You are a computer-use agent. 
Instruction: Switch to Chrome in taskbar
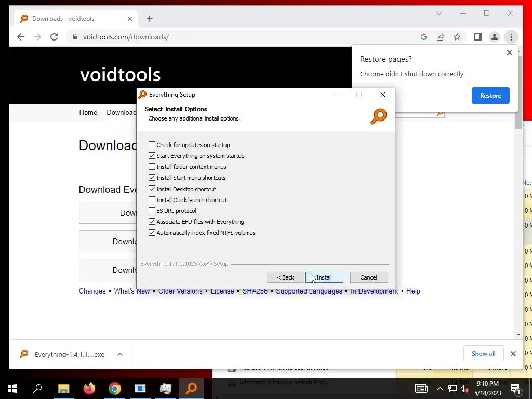115,389
